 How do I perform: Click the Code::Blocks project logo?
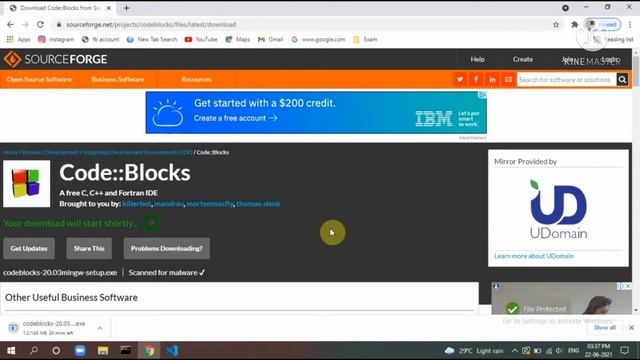(x=27, y=184)
